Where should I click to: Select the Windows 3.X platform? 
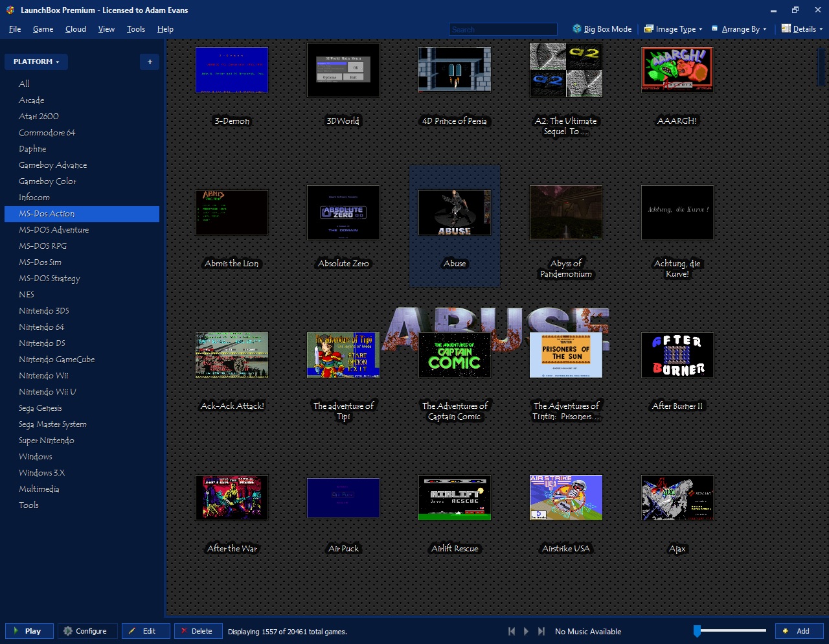pos(82,472)
